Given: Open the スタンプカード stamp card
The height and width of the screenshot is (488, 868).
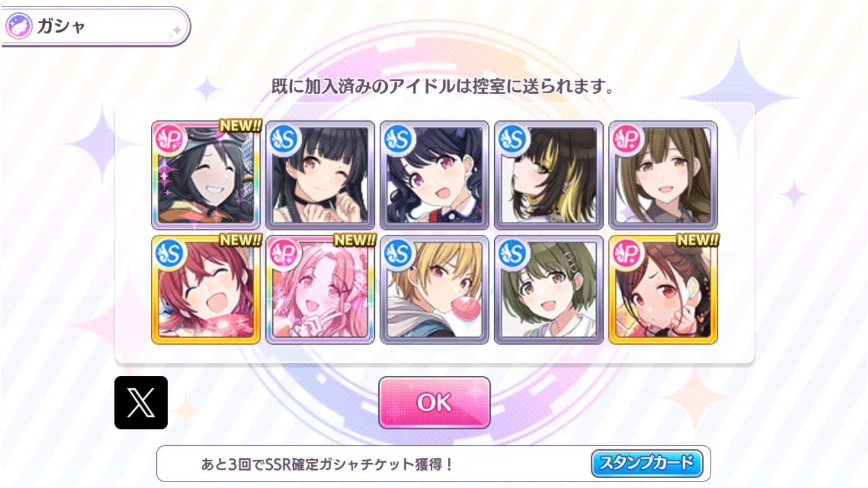Looking at the screenshot, I should coord(647,463).
